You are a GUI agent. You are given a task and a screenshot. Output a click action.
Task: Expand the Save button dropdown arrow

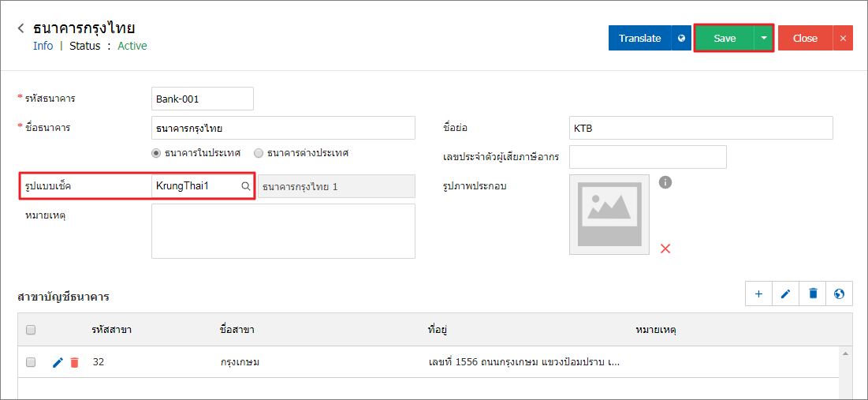pyautogui.click(x=763, y=38)
